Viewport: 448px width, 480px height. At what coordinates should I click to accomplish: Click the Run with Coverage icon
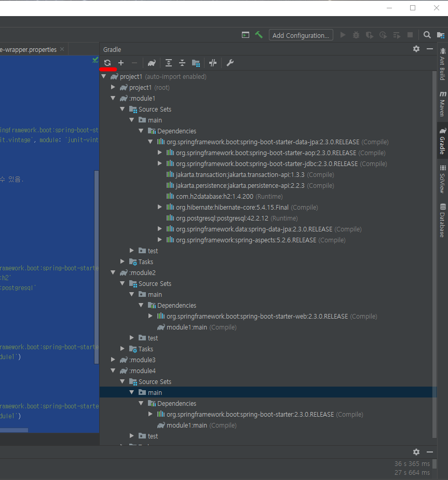[370, 35]
